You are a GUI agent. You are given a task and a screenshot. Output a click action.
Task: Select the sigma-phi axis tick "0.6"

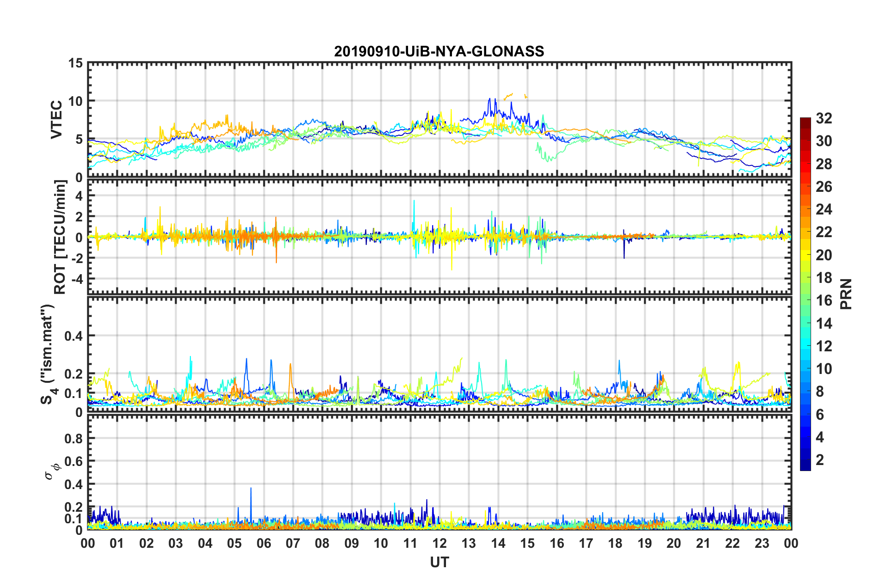(x=73, y=461)
